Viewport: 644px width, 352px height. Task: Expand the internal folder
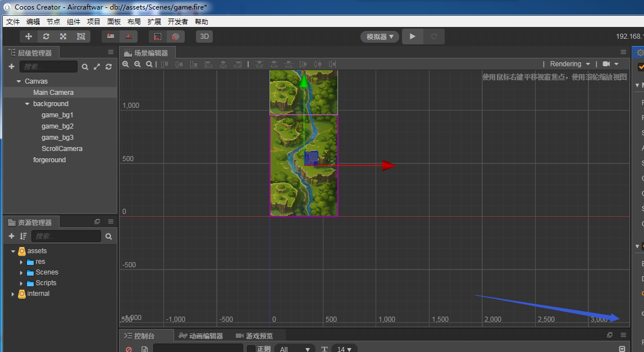pos(13,294)
